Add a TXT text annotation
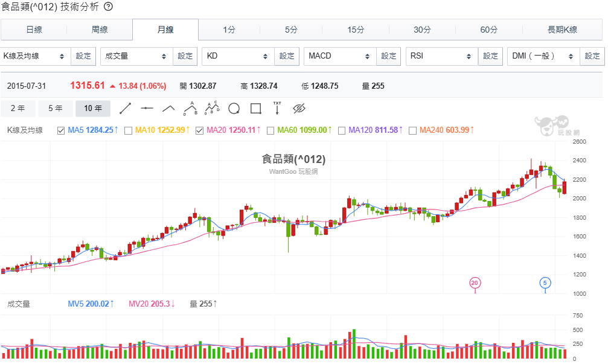Viewport: 608px width, 364px height. point(277,108)
